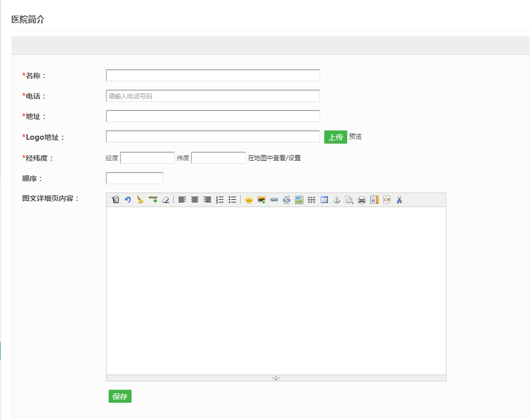Click the insert hyperlink chain icon
The image size is (530, 420).
tap(274, 200)
